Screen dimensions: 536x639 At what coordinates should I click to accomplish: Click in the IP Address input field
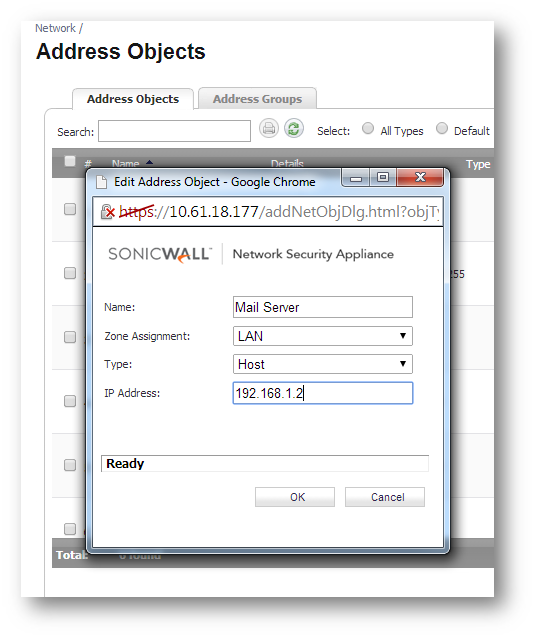(322, 393)
